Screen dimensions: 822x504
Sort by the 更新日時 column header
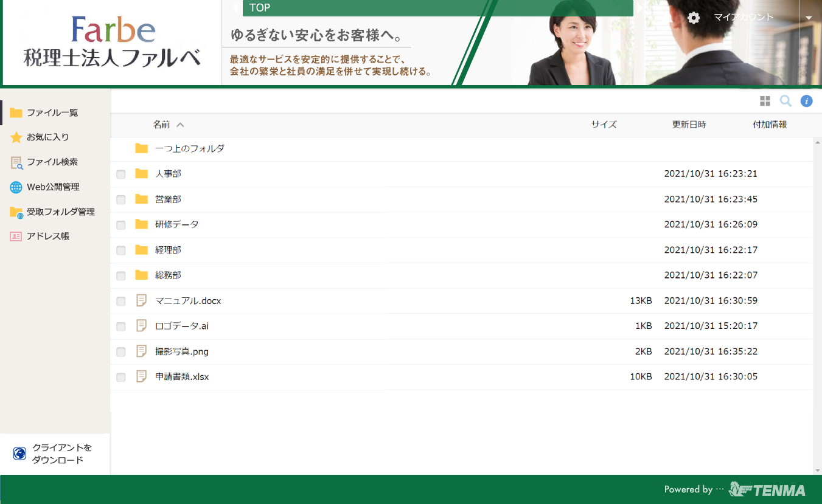(x=689, y=125)
